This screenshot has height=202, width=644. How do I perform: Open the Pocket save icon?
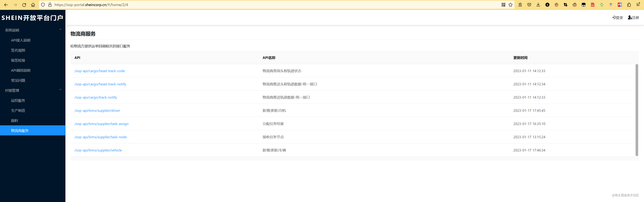click(529, 5)
